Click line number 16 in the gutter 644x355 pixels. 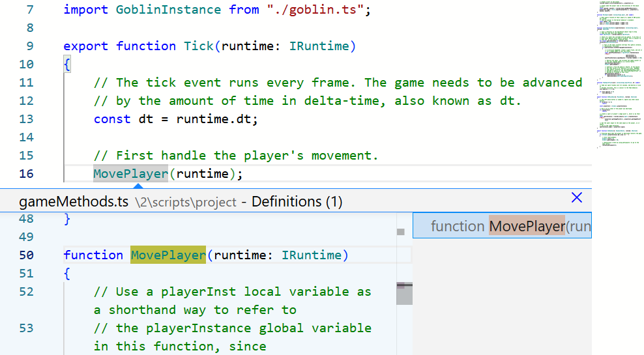click(x=26, y=174)
